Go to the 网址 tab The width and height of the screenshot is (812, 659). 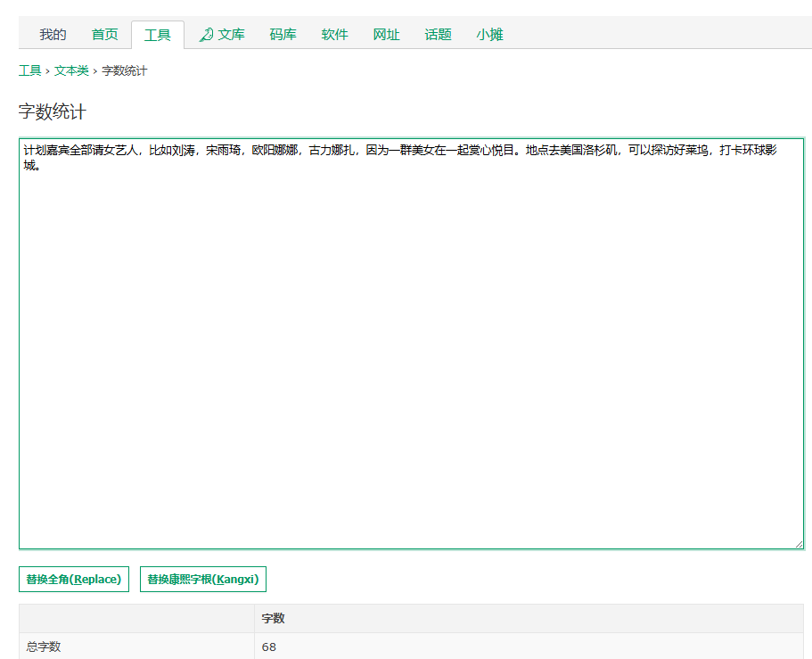click(386, 35)
